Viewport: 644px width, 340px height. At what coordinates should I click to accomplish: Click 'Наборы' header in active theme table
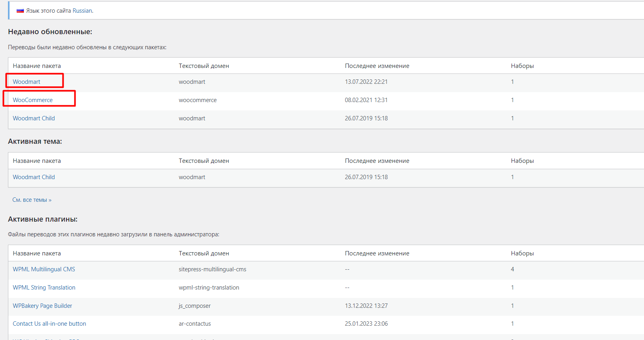522,161
